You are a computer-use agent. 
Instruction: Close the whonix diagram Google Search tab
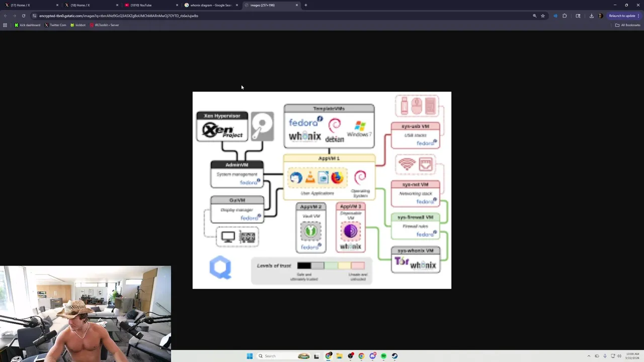(237, 5)
